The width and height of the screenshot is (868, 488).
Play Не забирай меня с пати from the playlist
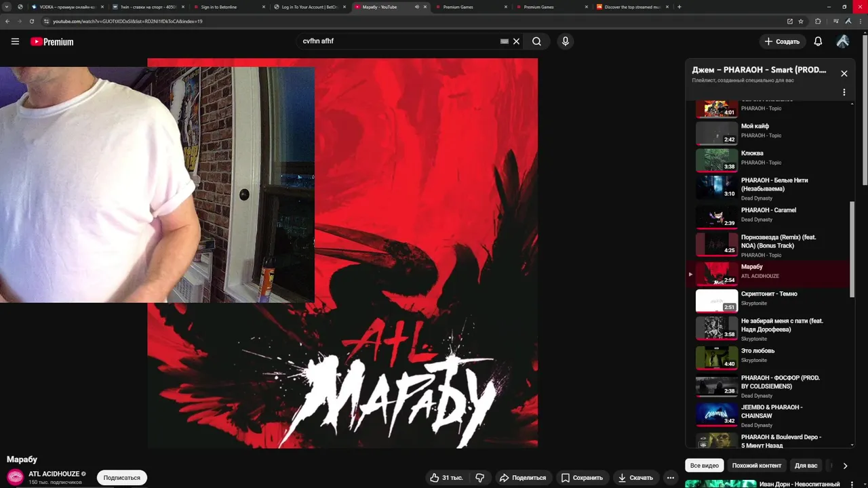pos(772,329)
